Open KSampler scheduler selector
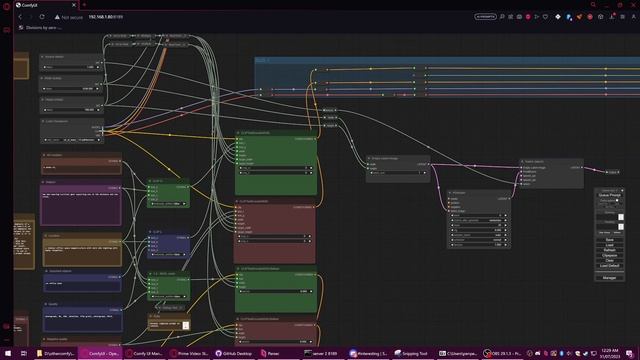This screenshot has height=360, width=640. tap(479, 240)
